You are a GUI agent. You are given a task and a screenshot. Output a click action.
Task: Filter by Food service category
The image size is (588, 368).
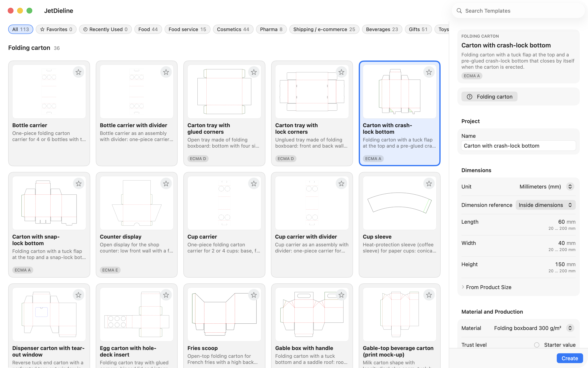[187, 29]
